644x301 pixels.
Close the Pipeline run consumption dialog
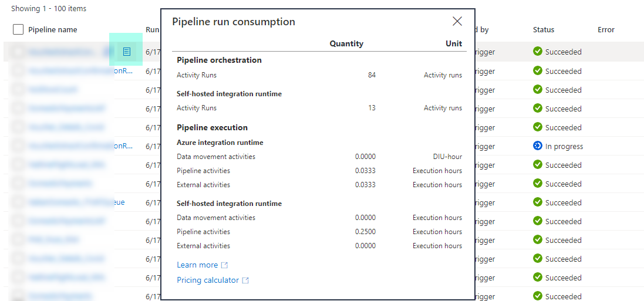tap(457, 22)
